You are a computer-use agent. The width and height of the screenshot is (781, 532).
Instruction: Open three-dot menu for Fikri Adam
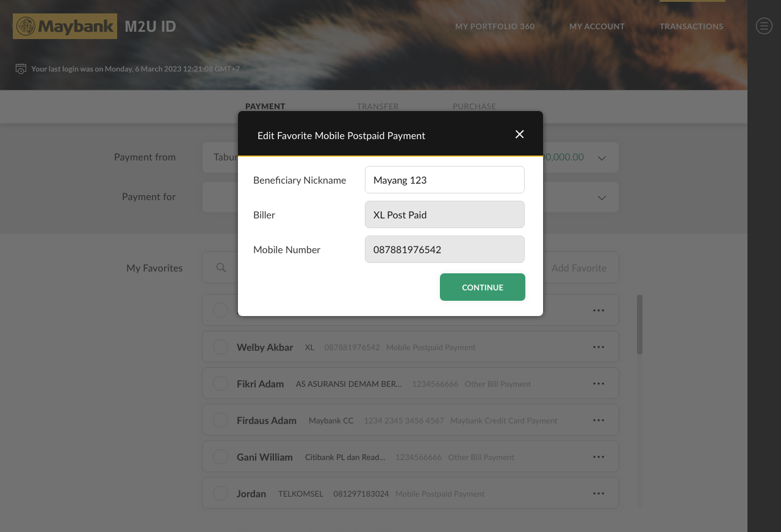click(x=599, y=384)
